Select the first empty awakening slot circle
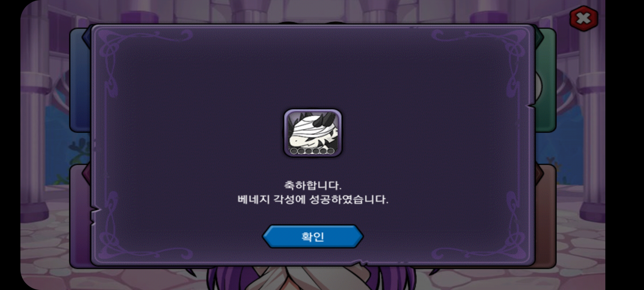 point(294,151)
